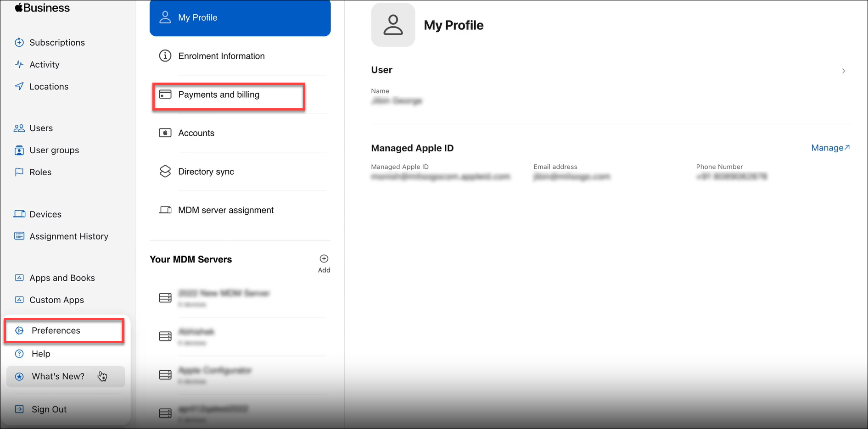Image resolution: width=868 pixels, height=429 pixels.
Task: Click the Email address label
Action: click(555, 167)
